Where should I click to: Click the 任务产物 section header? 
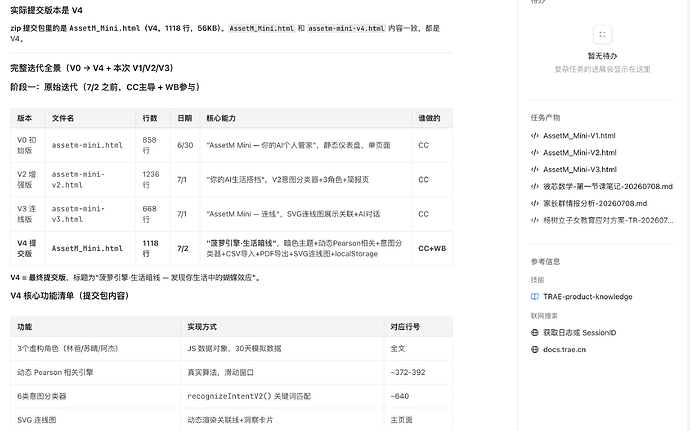coord(545,118)
